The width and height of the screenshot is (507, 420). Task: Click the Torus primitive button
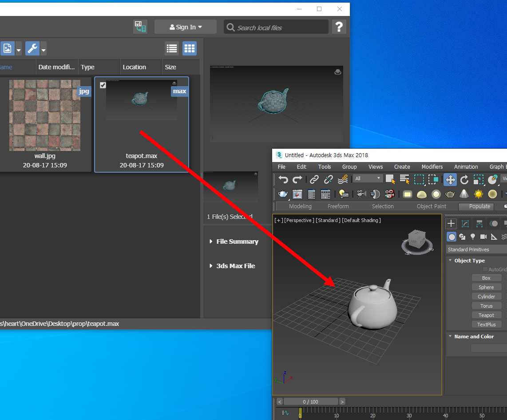486,306
